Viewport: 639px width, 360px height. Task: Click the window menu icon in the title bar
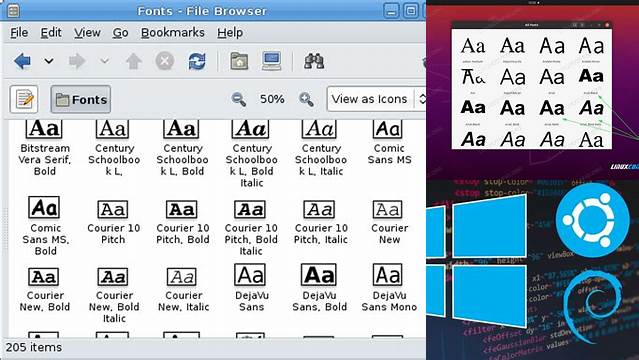(x=13, y=11)
